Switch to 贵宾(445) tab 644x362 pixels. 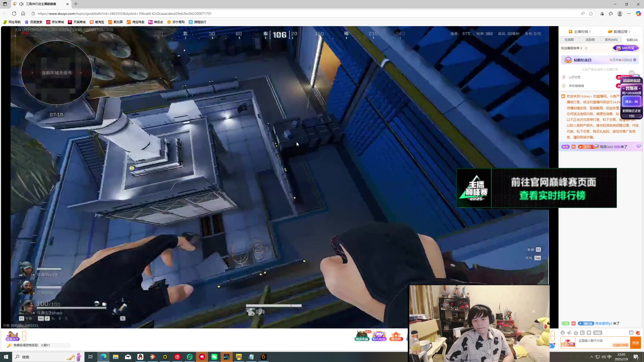(x=611, y=40)
